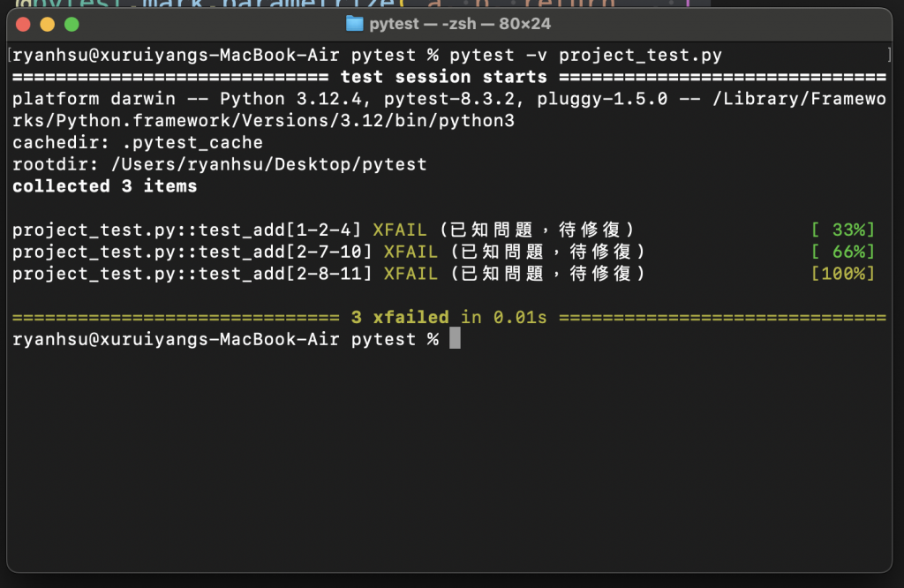Click the 'rootdir: /Users/ryanhsu/Desktop/pytest' line

220,164
